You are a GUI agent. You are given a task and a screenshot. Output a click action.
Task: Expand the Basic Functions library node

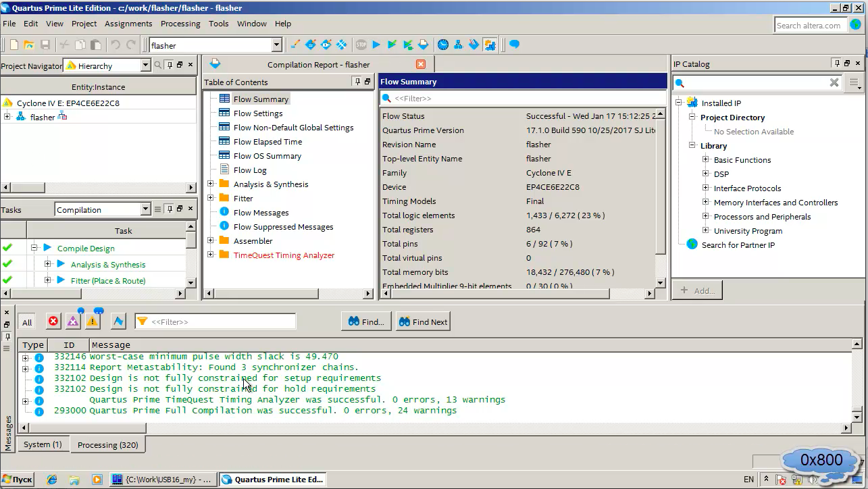tap(705, 160)
